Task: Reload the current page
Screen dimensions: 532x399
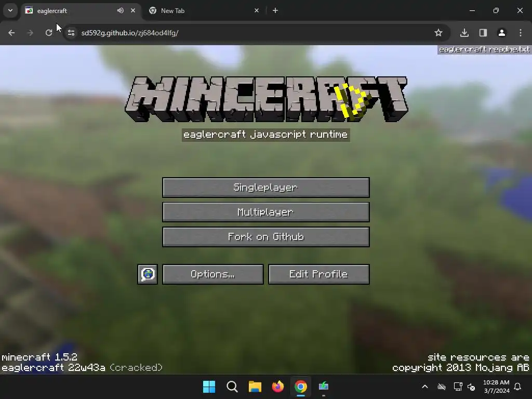Action: 49,33
